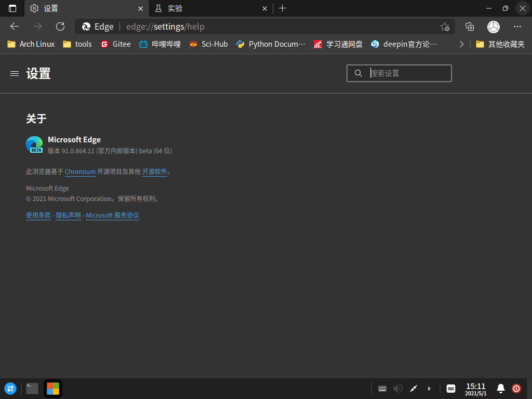The width and height of the screenshot is (532, 399).
Task: Open the 其他收藏夹 folder
Action: tap(500, 44)
